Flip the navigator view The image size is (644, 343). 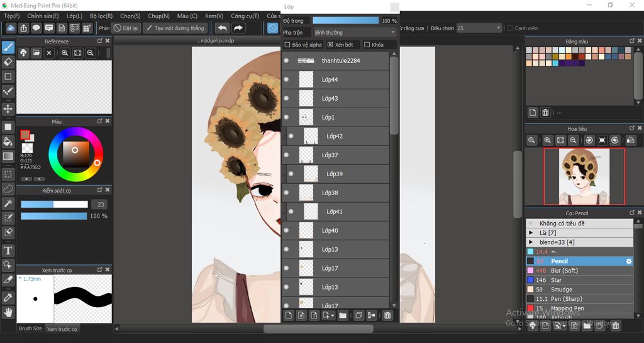631,140
